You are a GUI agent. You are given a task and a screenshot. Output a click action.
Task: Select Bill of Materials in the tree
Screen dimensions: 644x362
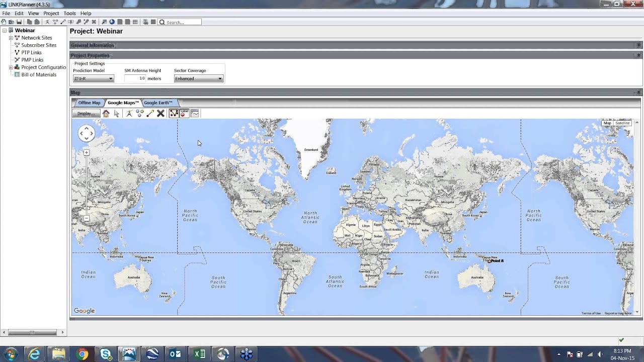click(x=39, y=74)
